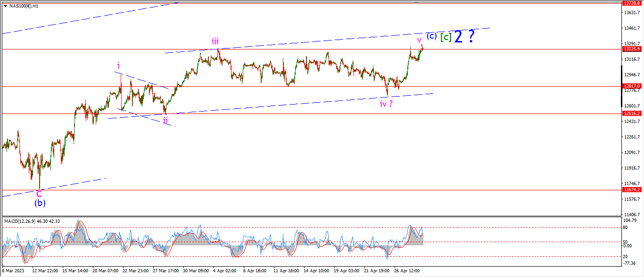Screen dimensions: 644x277
Task: Select the 'iv ?' wave label
Action: pyautogui.click(x=387, y=104)
